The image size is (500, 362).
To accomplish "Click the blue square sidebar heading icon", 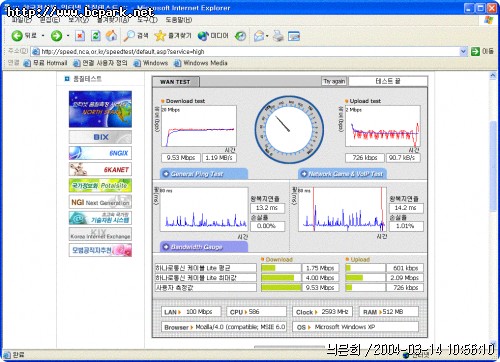I will (x=67, y=79).
